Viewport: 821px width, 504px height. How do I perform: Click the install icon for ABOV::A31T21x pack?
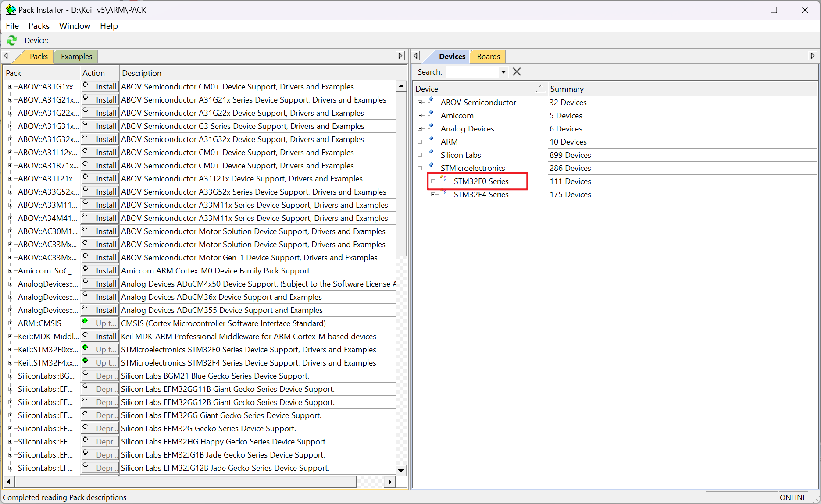[x=85, y=177]
